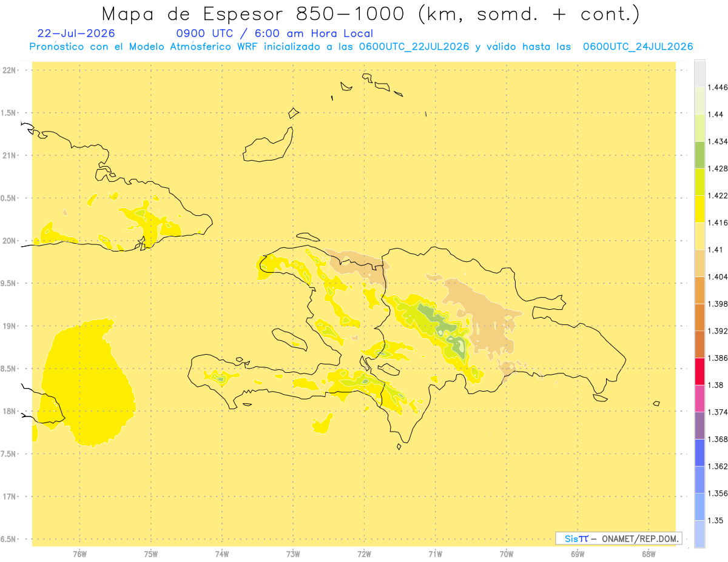Click the colorbar value 1.428
728x562 pixels.
coord(718,169)
